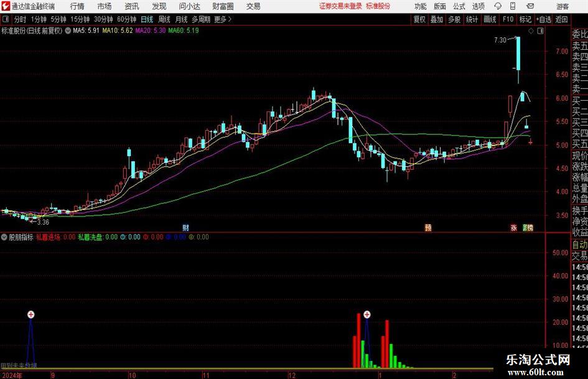Switch to the 5分钟 period tab
This screenshot has width=588, height=379.
pyautogui.click(x=58, y=19)
